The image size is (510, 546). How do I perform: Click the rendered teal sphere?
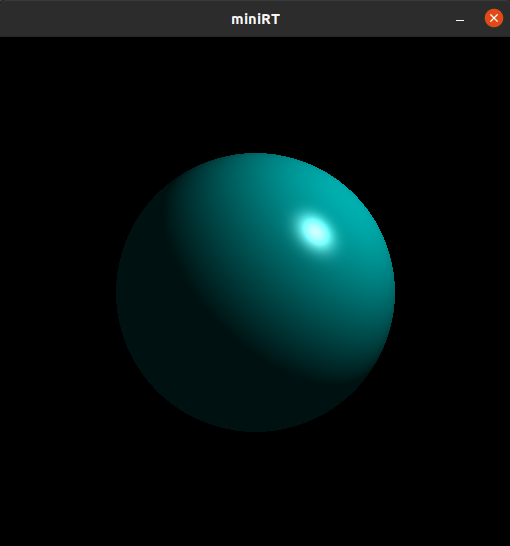256,292
